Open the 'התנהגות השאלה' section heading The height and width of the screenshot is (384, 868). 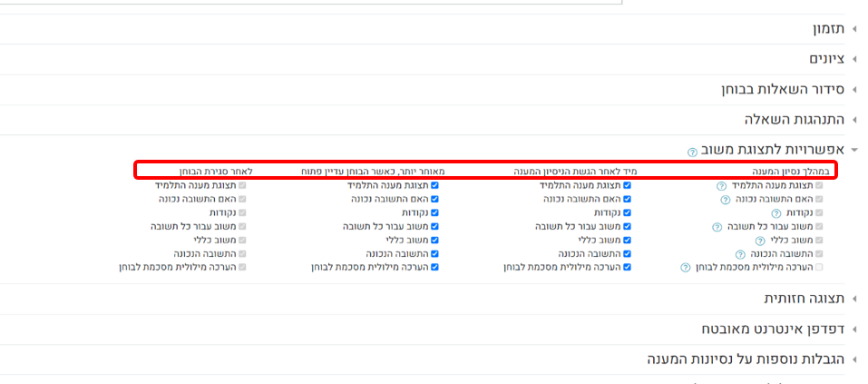pos(795,119)
